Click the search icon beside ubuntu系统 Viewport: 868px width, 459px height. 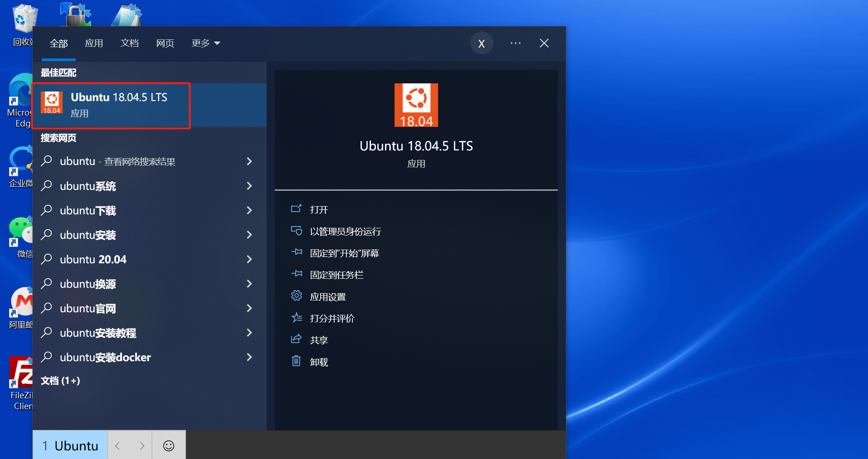coord(46,186)
